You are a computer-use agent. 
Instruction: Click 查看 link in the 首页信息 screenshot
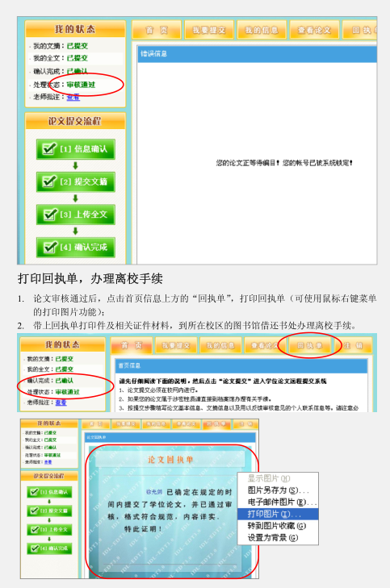point(61,402)
